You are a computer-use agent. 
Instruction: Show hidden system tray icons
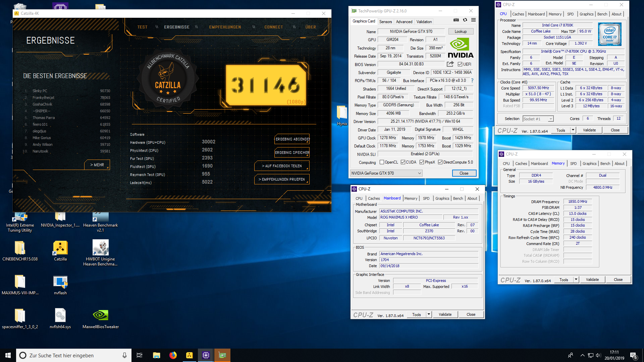(583, 355)
